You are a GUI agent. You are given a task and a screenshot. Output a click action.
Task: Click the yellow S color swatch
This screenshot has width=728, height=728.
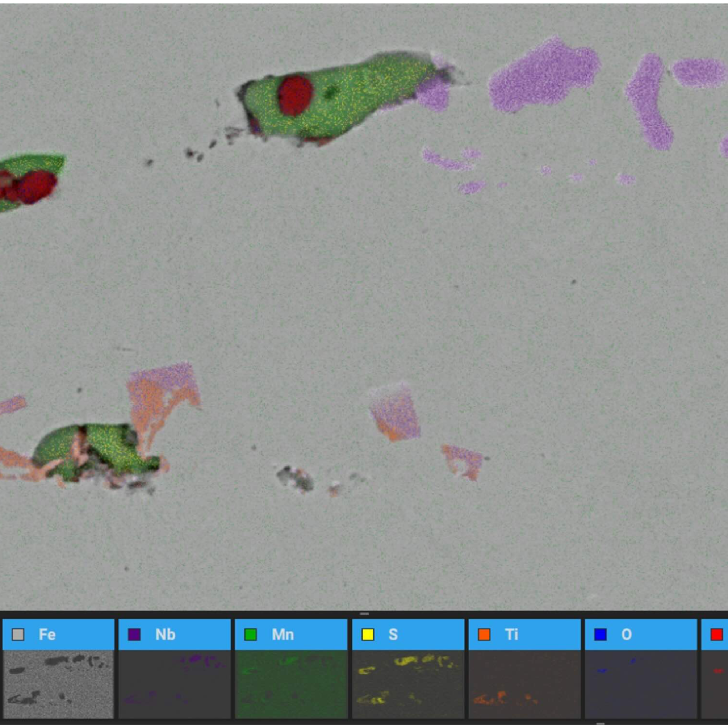(368, 635)
